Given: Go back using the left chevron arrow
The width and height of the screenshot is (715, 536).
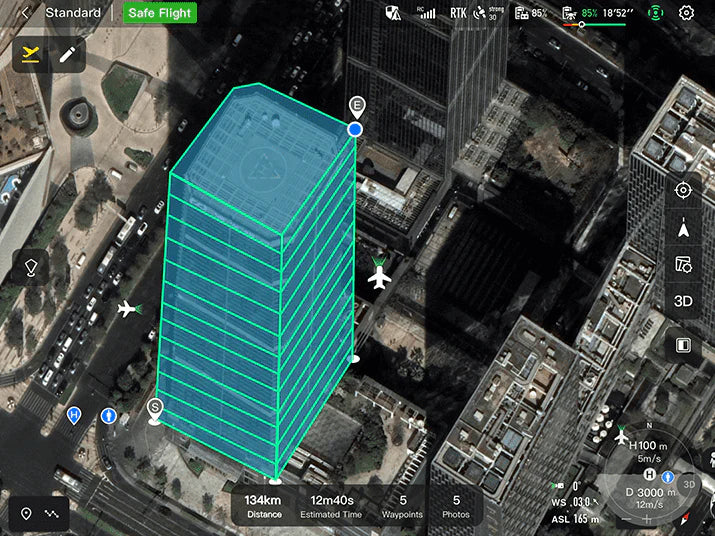Looking at the screenshot, I should pyautogui.click(x=25, y=13).
